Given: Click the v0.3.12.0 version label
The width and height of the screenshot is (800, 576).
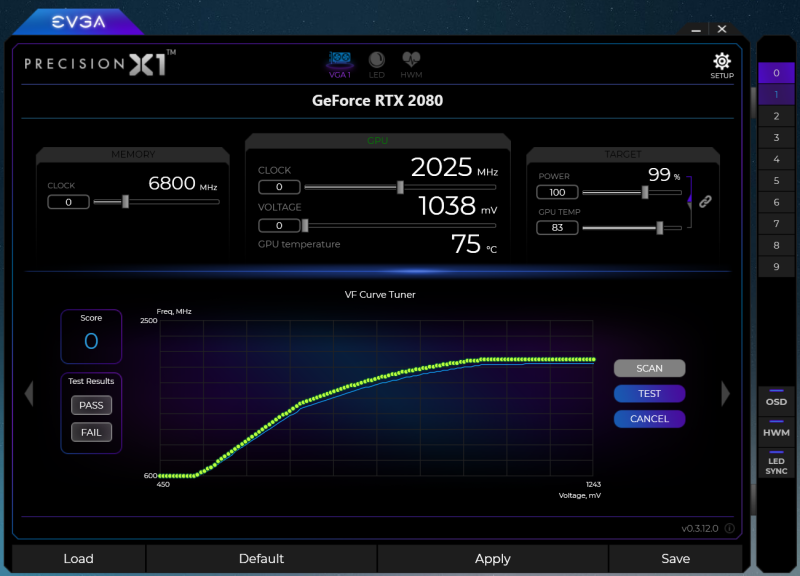Looking at the screenshot, I should [x=700, y=529].
